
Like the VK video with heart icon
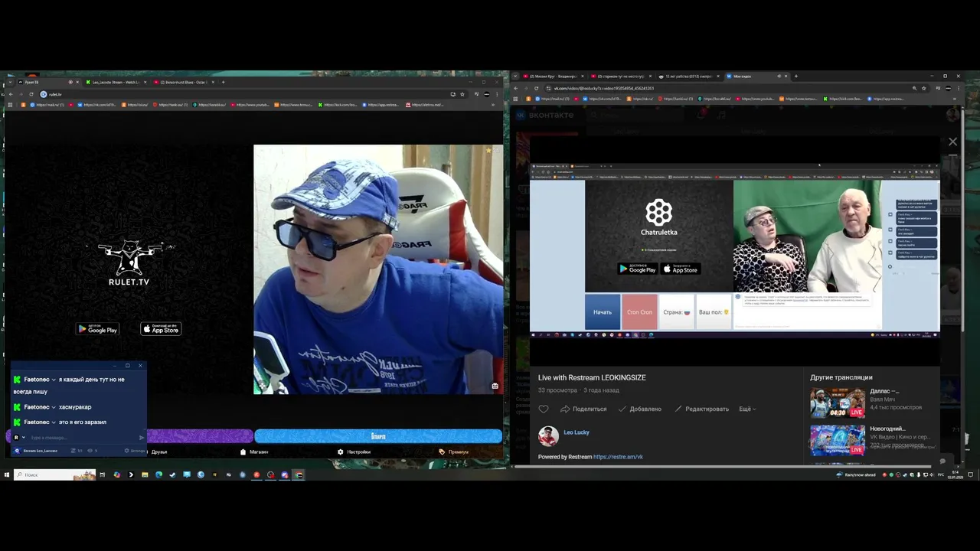pos(544,409)
